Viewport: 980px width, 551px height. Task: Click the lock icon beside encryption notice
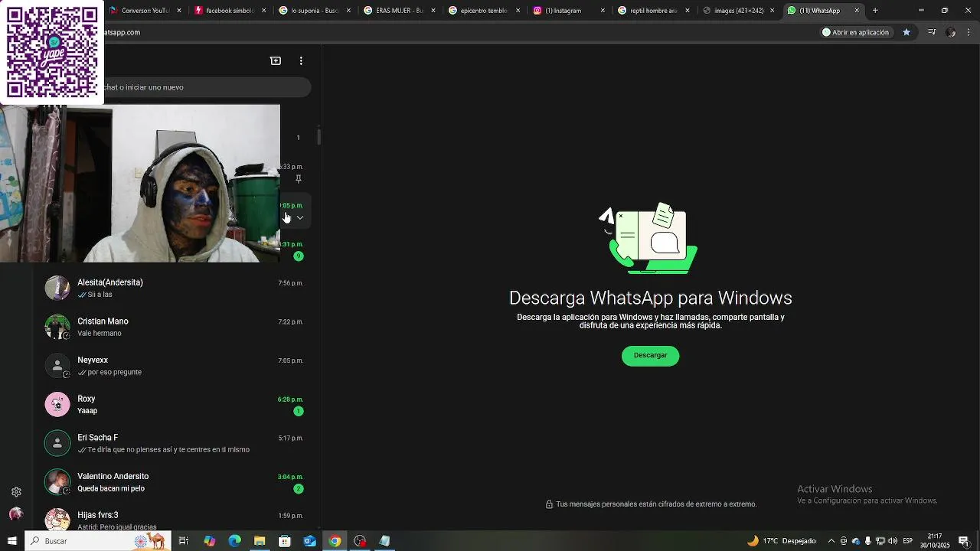[549, 504]
